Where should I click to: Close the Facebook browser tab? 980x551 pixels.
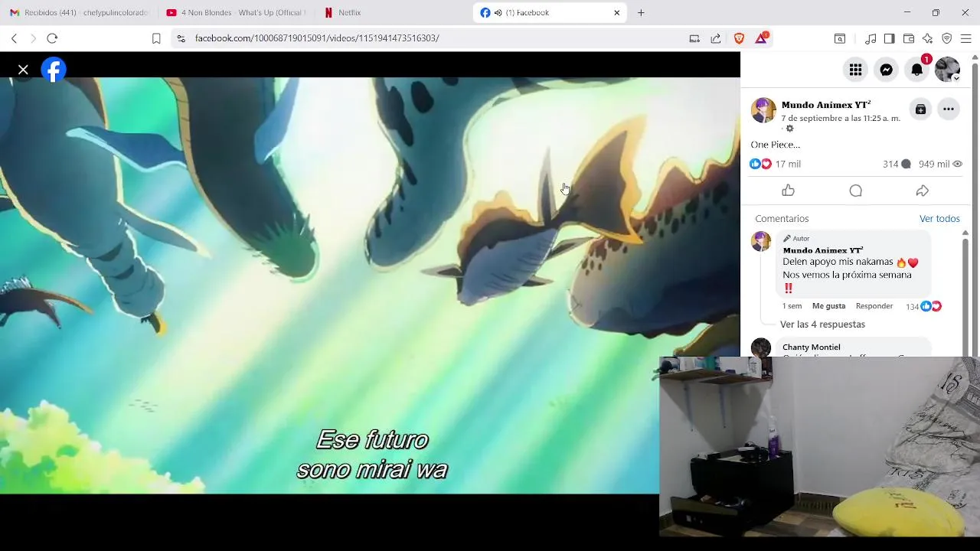pyautogui.click(x=617, y=12)
